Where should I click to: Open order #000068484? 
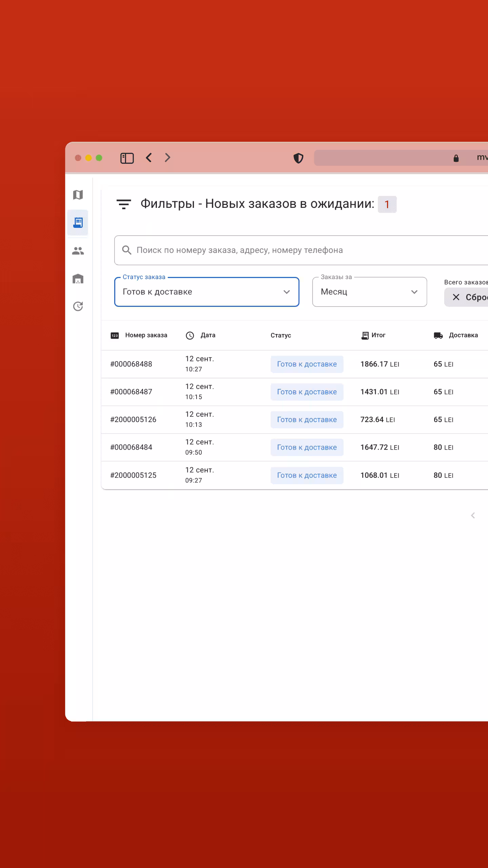coord(131,448)
